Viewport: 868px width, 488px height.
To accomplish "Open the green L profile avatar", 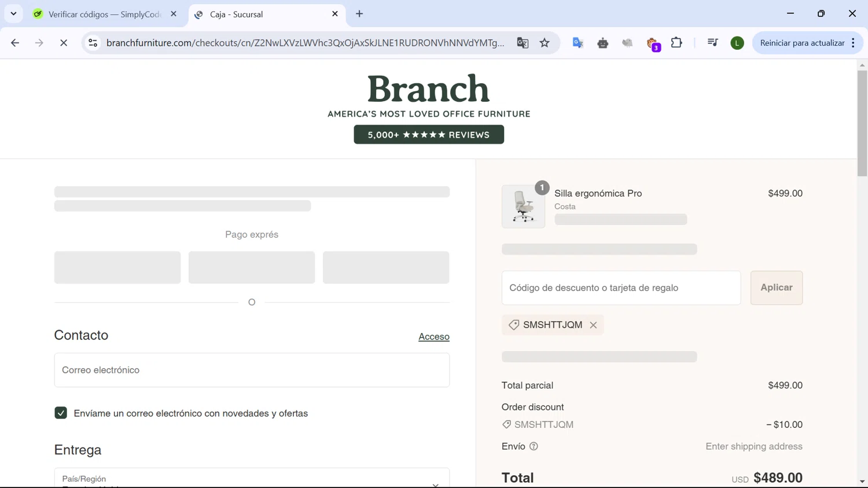I will point(737,43).
